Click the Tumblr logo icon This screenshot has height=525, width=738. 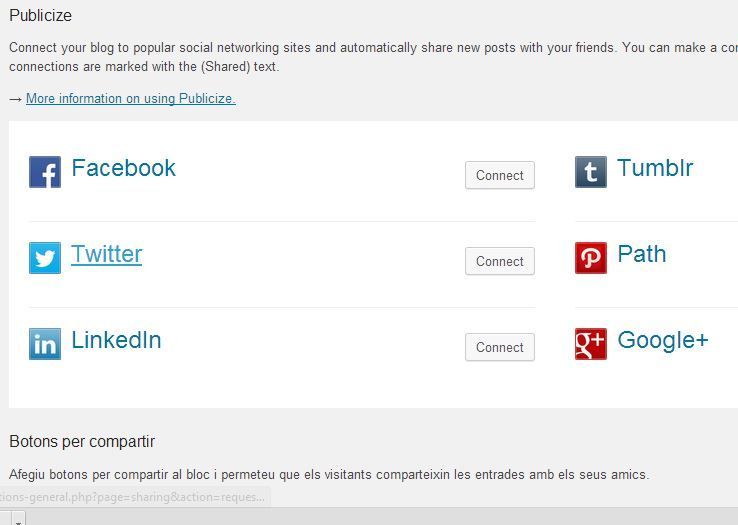tap(591, 172)
